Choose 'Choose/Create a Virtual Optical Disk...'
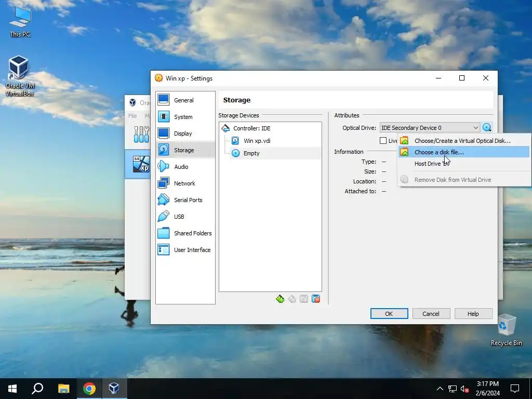The height and width of the screenshot is (399, 532). click(x=464, y=140)
